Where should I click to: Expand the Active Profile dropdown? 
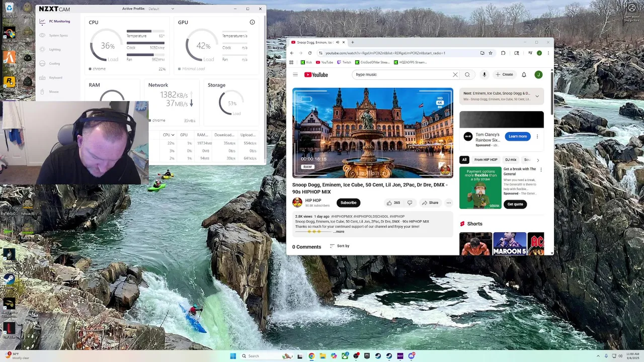(162, 9)
